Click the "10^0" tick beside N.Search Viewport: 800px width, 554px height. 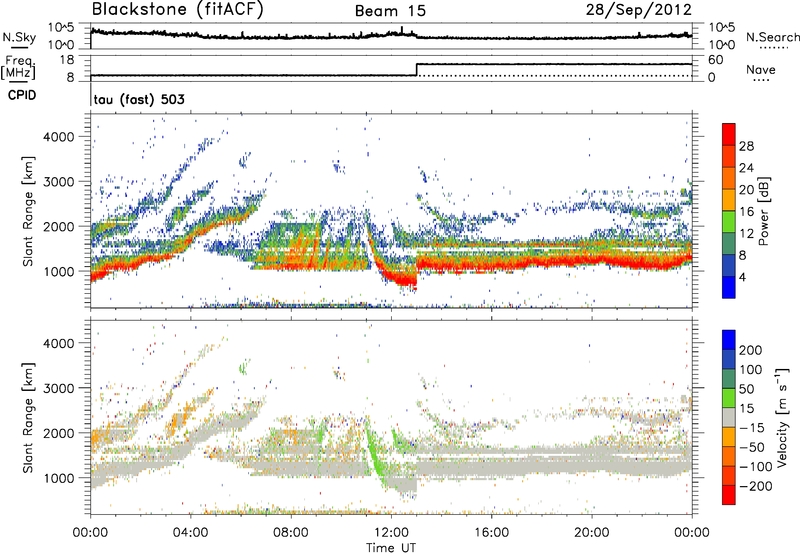[721, 45]
